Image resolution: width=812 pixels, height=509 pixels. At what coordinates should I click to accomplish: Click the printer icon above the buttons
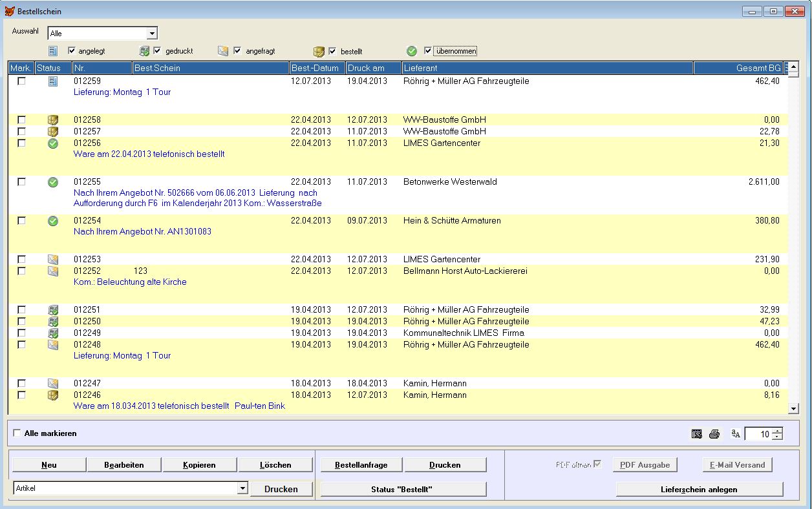tap(714, 434)
